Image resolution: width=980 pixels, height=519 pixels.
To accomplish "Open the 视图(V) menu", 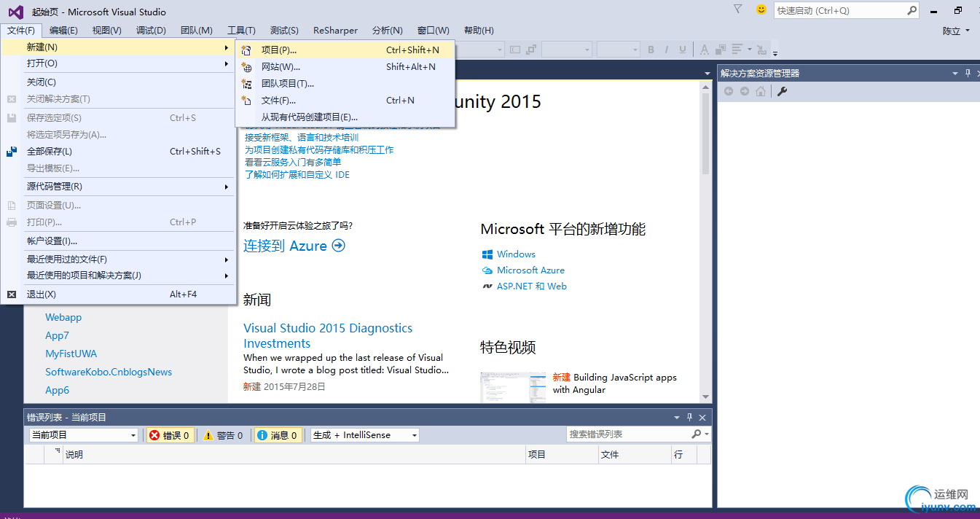I will (106, 30).
